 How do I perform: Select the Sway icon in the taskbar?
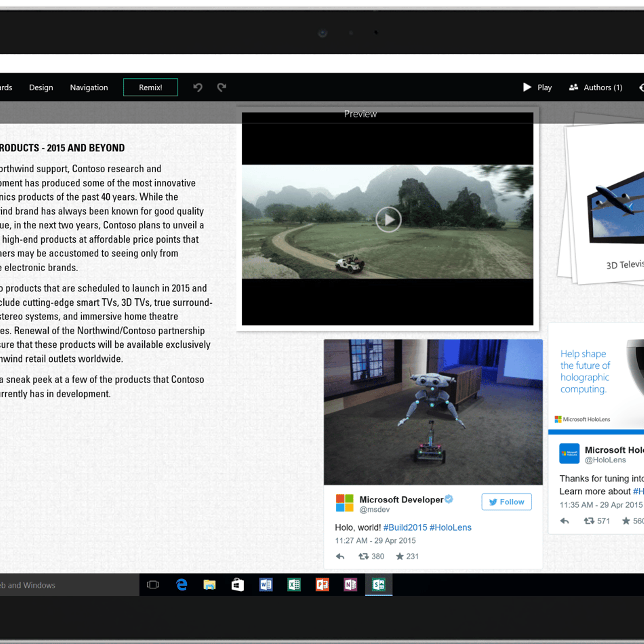click(x=379, y=585)
